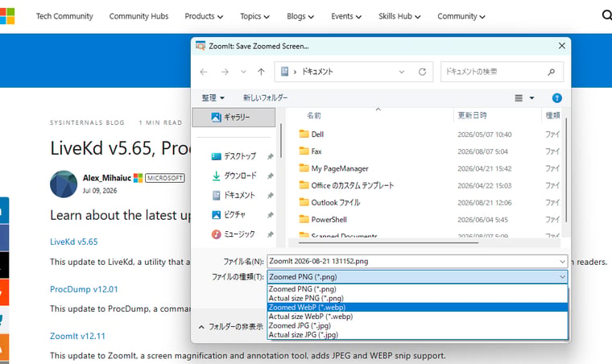Click the file list vertical scrollbar
The width and height of the screenshot is (612, 364).
tap(565, 170)
